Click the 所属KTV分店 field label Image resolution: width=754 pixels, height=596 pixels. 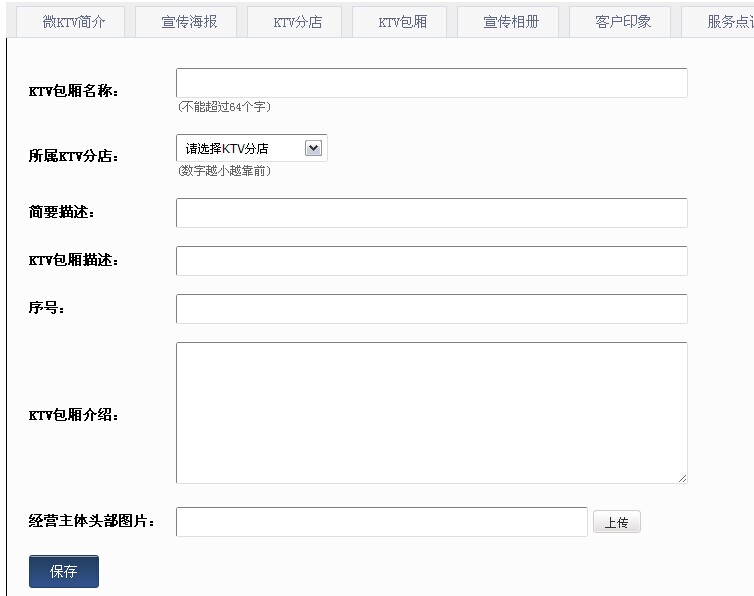click(x=73, y=156)
